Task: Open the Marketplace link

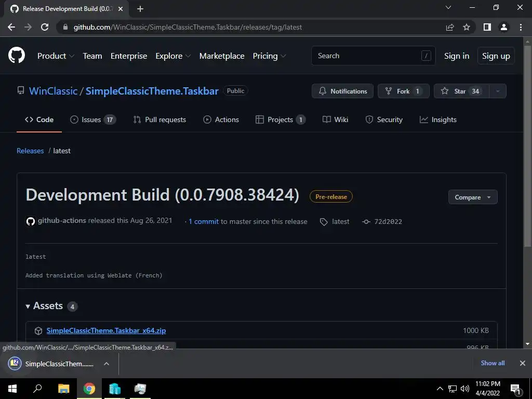Action: coord(222,56)
